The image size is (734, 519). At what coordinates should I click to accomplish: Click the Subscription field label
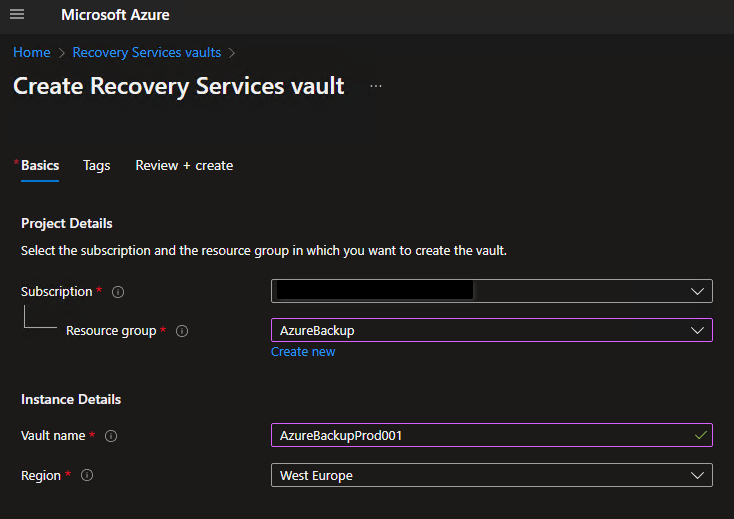57,292
